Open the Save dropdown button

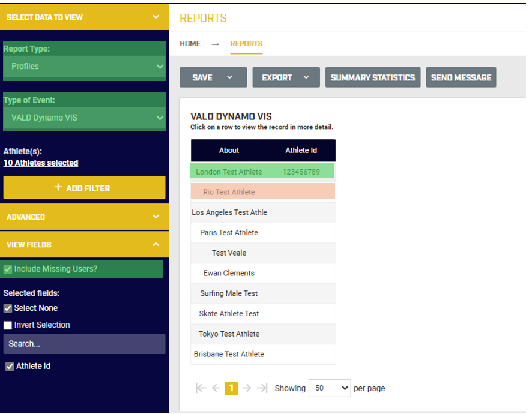(213, 77)
